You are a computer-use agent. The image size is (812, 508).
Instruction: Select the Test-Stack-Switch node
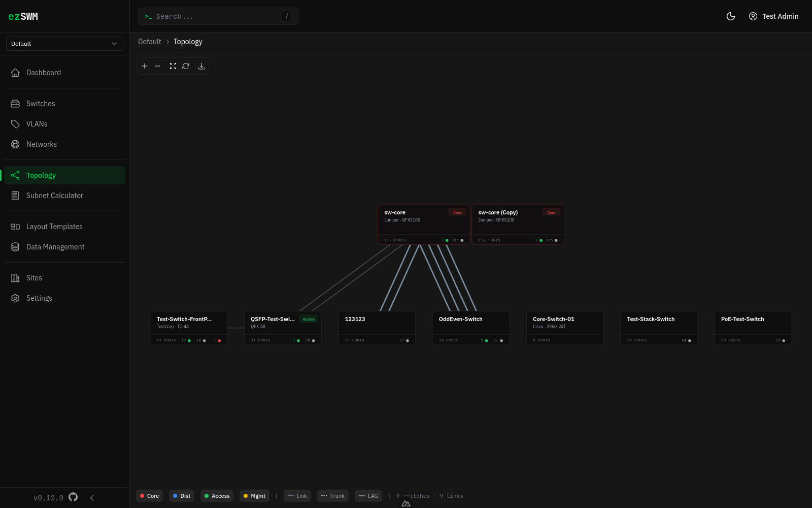coord(659,328)
